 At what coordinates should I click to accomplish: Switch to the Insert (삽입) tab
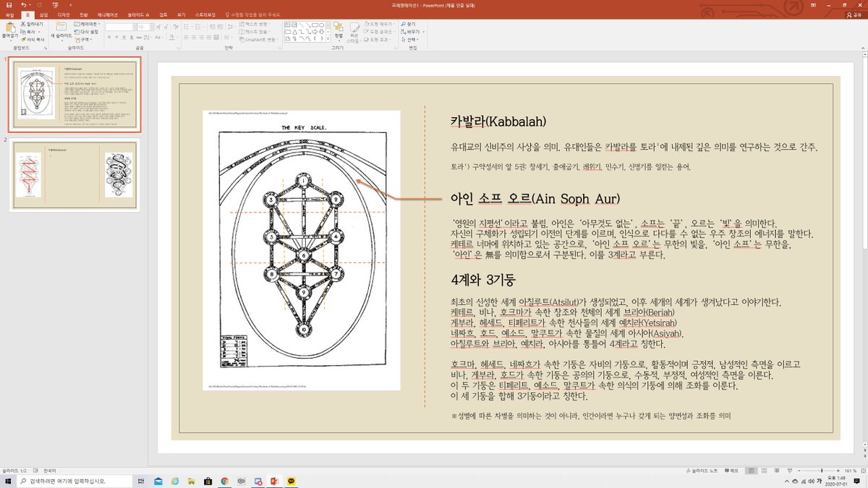44,14
